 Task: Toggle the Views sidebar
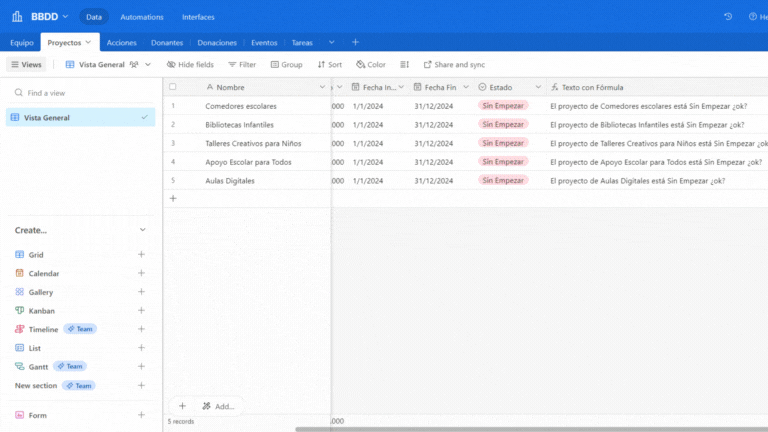click(26, 65)
